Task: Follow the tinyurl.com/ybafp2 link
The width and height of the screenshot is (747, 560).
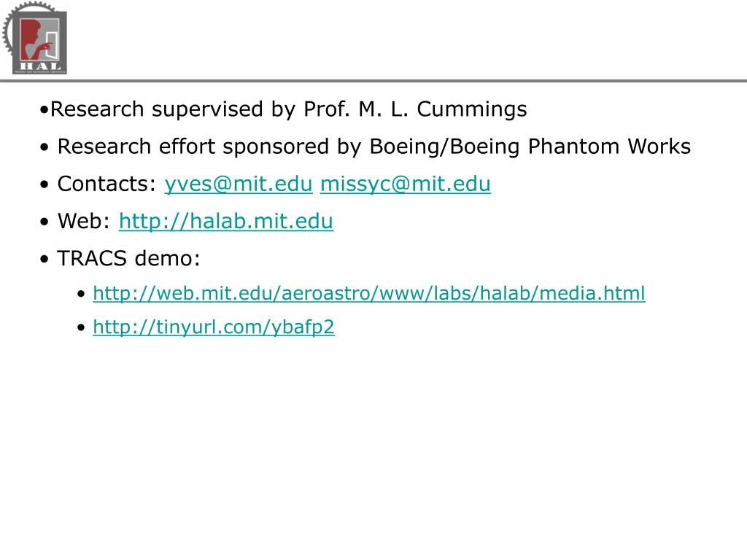Action: pos(214,327)
